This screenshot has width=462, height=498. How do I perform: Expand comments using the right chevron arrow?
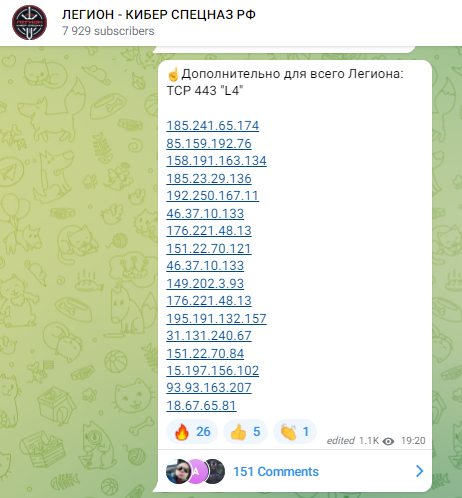419,471
